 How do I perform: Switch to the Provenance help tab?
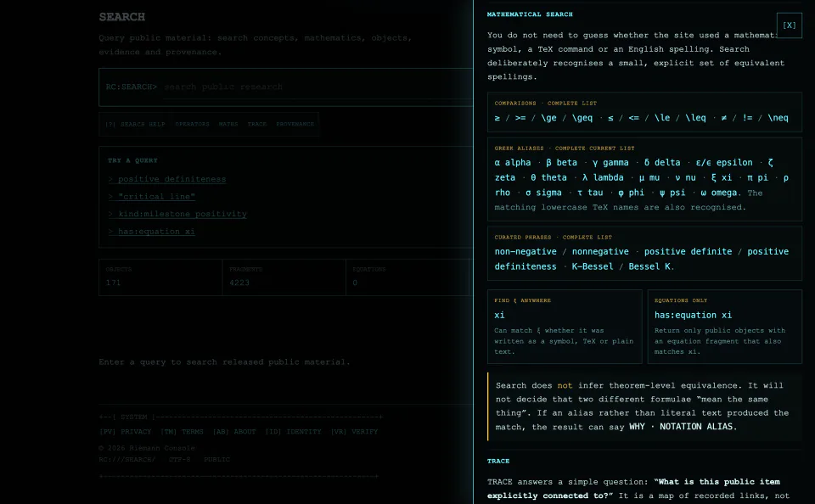click(295, 124)
